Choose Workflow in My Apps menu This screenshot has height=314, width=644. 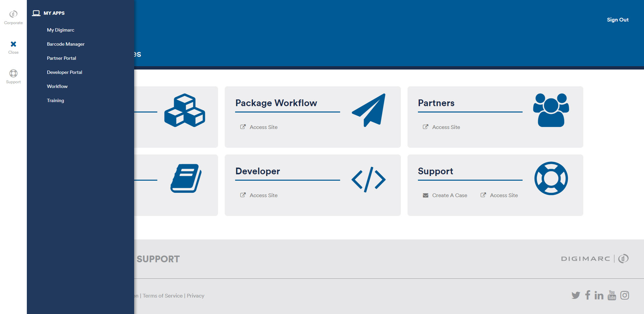[x=57, y=86]
